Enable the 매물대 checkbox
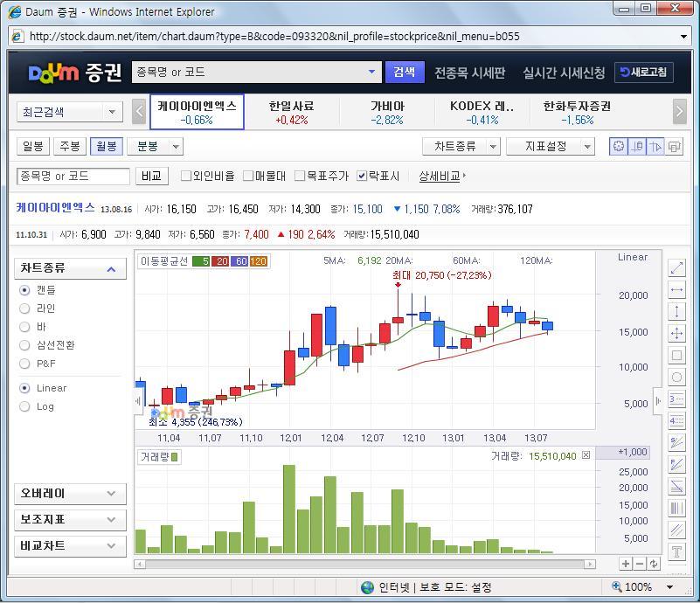This screenshot has height=603, width=700. click(248, 176)
